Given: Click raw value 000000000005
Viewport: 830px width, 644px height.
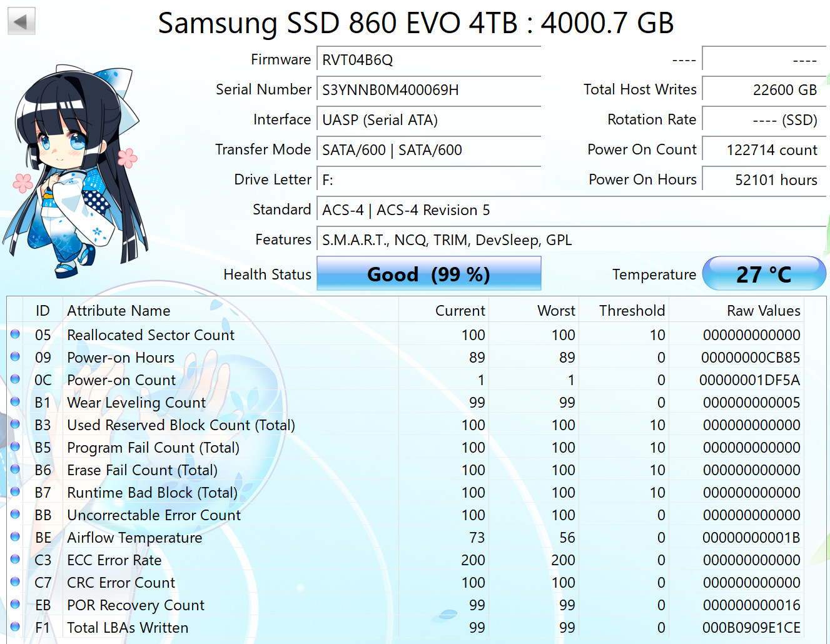Looking at the screenshot, I should click(x=752, y=403).
